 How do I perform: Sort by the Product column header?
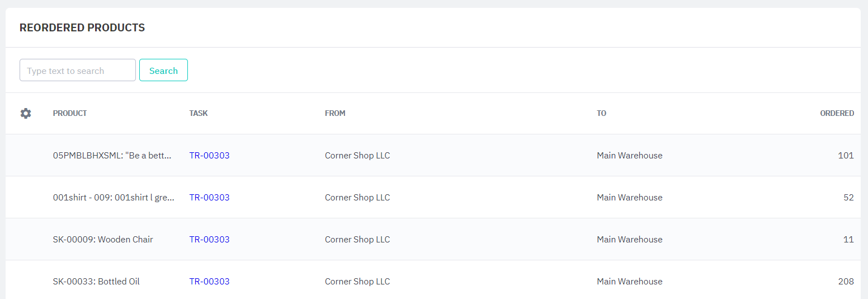coord(70,113)
